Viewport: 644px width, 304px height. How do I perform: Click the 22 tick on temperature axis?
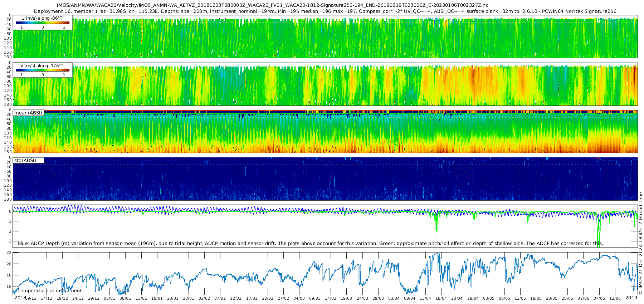tap(9, 253)
